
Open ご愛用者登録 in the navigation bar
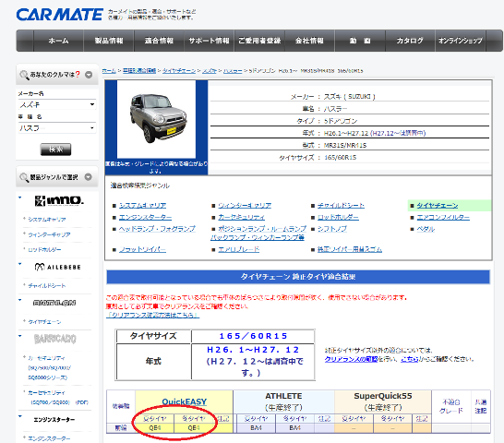(x=259, y=41)
